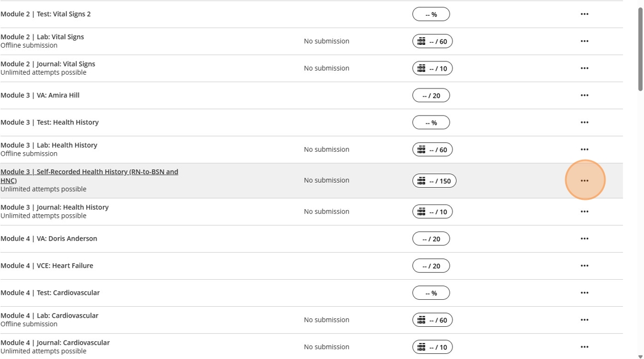Open ellipsis menu for Module 4 VCE: Heart Failure
The width and height of the screenshot is (644, 359).
click(584, 266)
